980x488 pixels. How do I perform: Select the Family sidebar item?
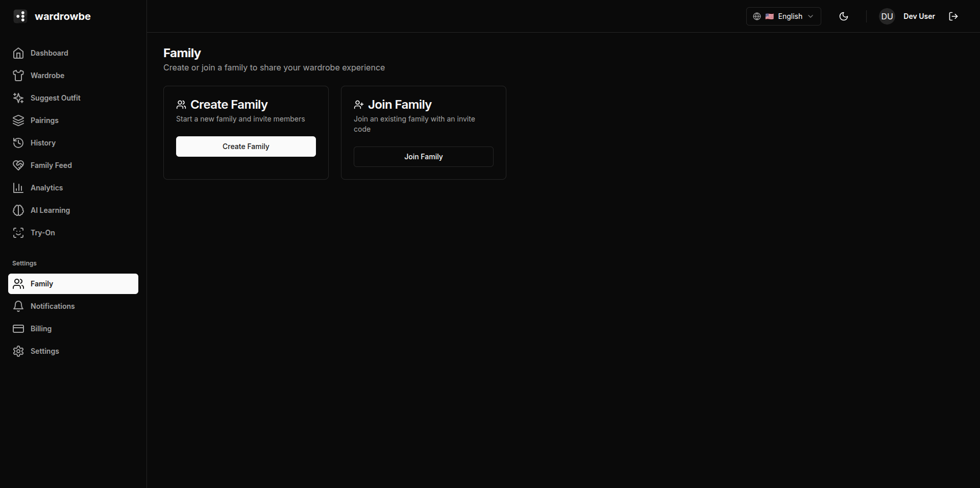pyautogui.click(x=73, y=284)
